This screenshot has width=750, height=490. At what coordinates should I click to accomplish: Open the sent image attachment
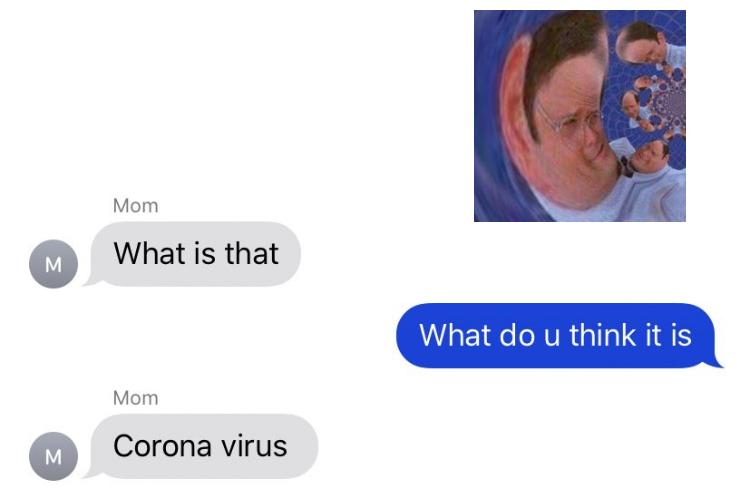pos(580,116)
